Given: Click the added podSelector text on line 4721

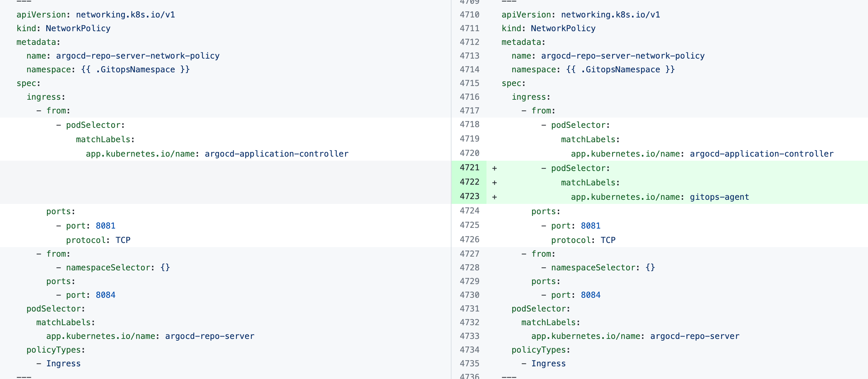Looking at the screenshot, I should pyautogui.click(x=580, y=168).
